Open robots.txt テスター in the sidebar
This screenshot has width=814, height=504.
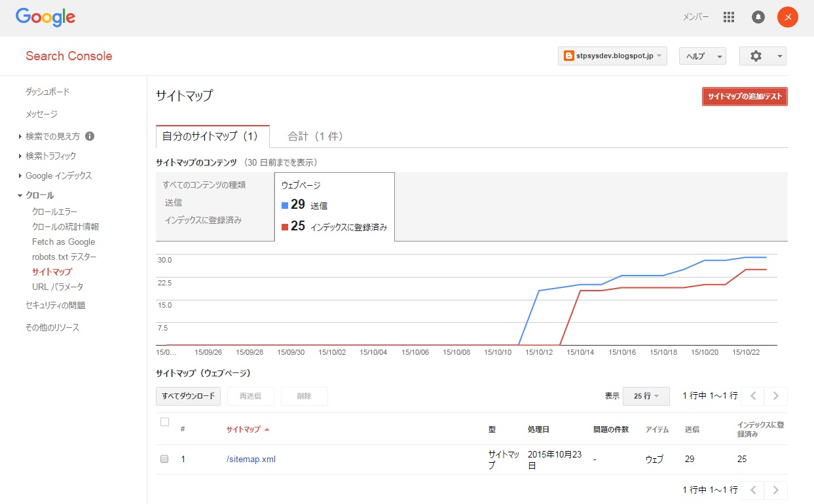tap(64, 257)
